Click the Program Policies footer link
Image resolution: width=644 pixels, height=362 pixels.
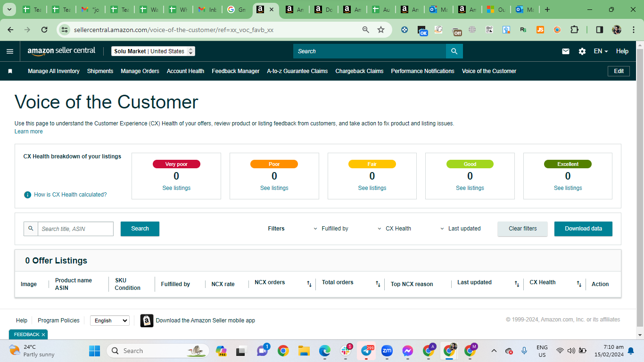pos(58,321)
